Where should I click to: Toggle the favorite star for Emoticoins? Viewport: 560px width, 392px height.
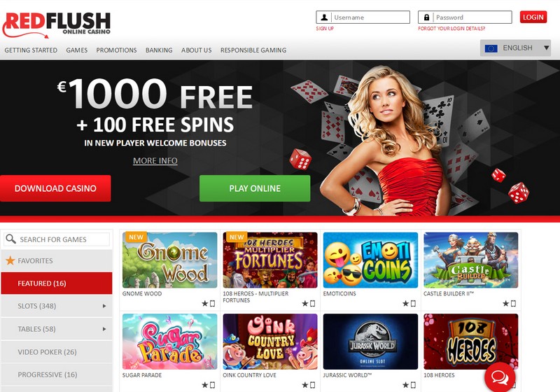click(x=405, y=304)
